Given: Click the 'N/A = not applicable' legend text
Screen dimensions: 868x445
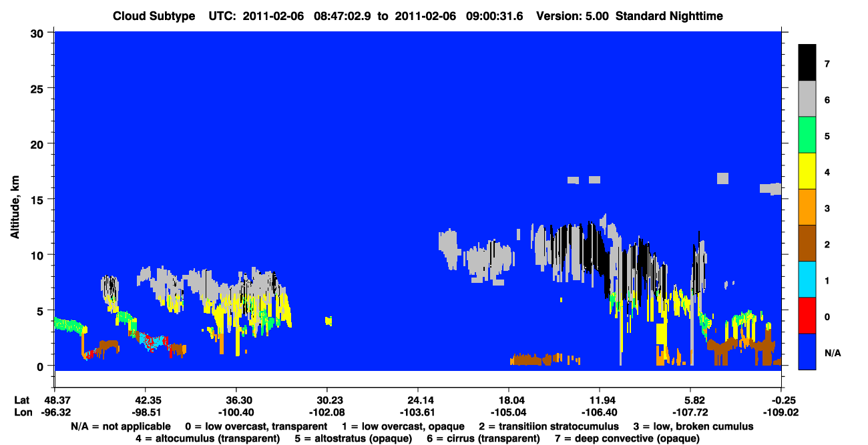Looking at the screenshot, I should coord(120,426).
